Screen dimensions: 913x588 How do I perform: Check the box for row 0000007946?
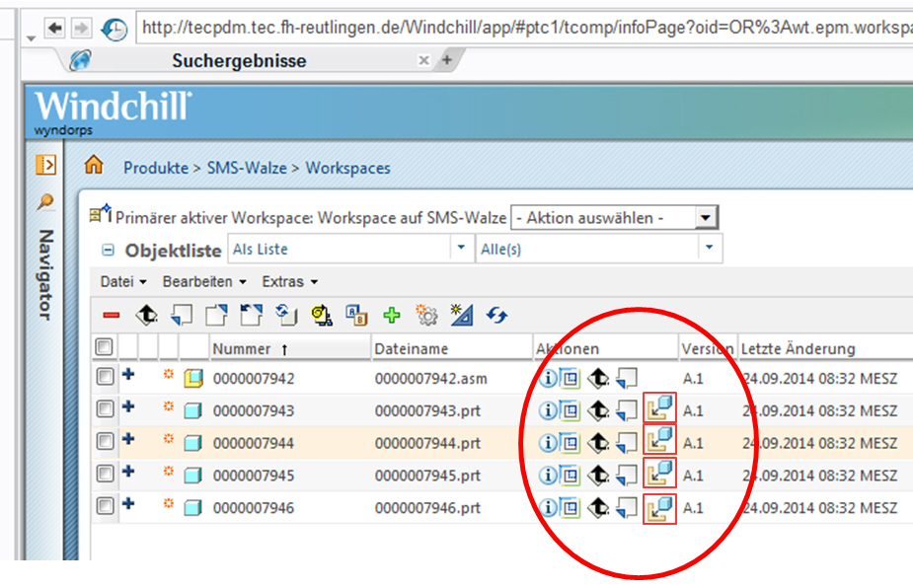coord(105,505)
